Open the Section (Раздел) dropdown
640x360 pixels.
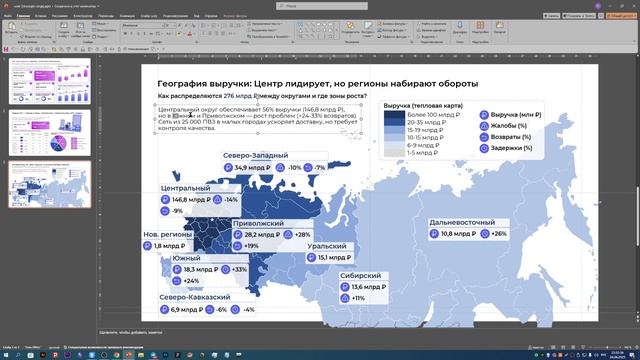pyautogui.click(x=100, y=37)
